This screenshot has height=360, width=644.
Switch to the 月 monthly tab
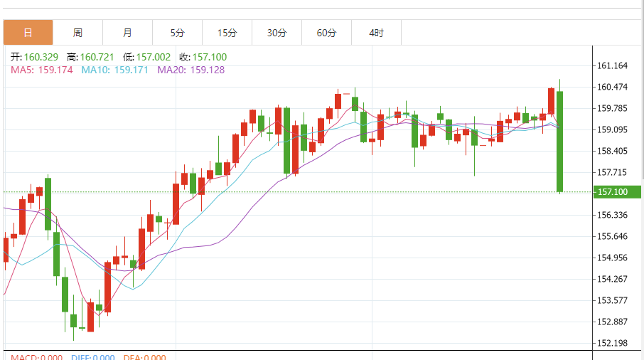(127, 33)
